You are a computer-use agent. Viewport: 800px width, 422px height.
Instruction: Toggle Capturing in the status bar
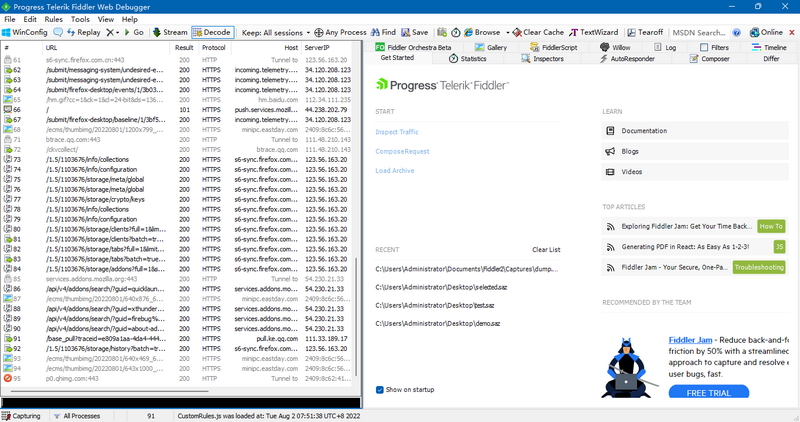point(21,416)
